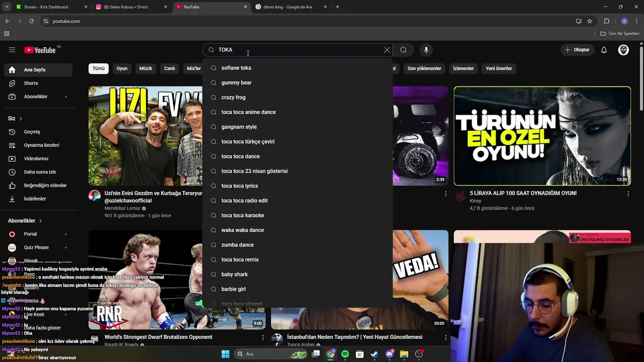Clear the search box with the X
This screenshot has width=644, height=362.
click(387, 50)
